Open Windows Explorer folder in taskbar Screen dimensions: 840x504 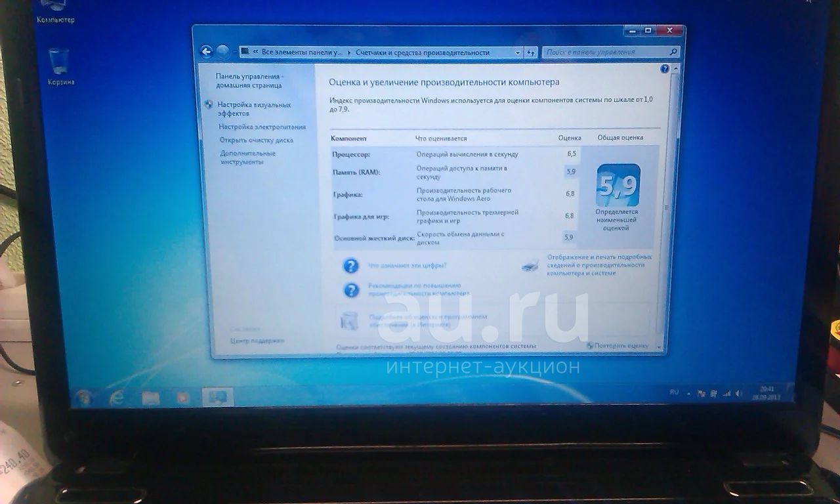pos(150,398)
